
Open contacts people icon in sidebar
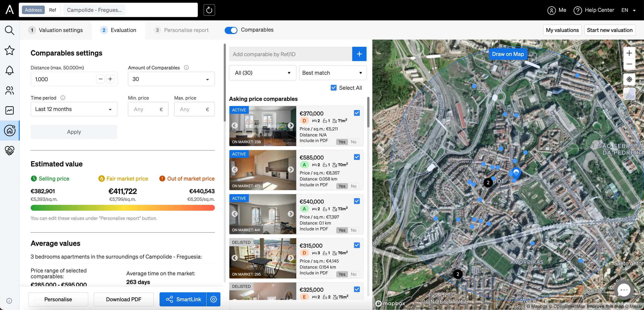(10, 90)
